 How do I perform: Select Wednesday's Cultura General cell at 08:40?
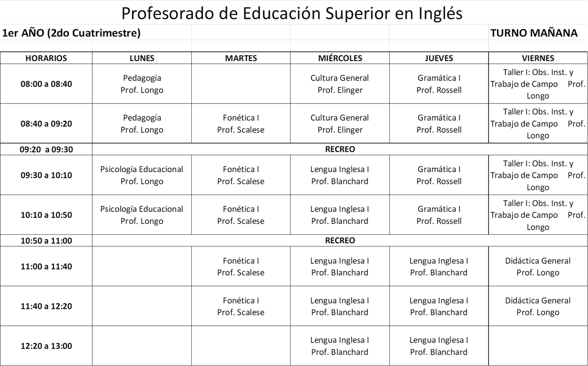[x=340, y=124]
